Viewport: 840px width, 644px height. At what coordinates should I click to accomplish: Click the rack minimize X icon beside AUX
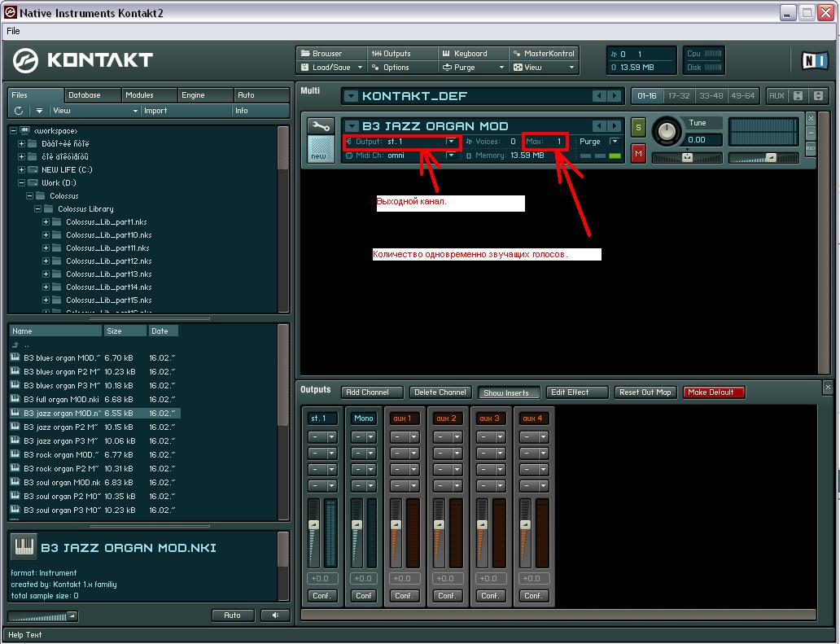798,96
